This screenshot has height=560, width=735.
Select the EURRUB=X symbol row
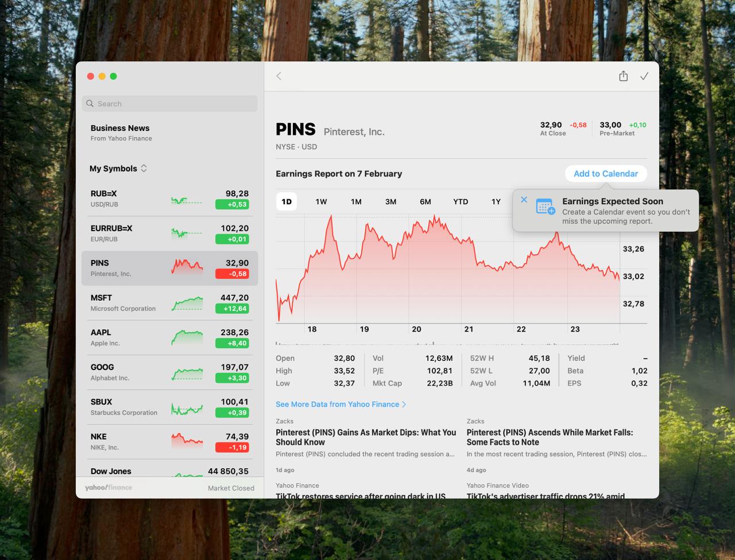tap(169, 234)
